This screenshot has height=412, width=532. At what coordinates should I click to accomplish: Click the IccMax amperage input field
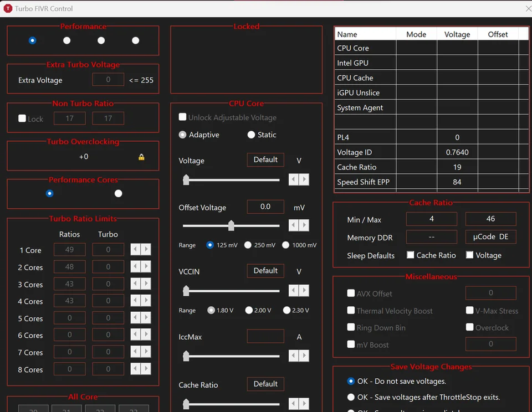265,336
